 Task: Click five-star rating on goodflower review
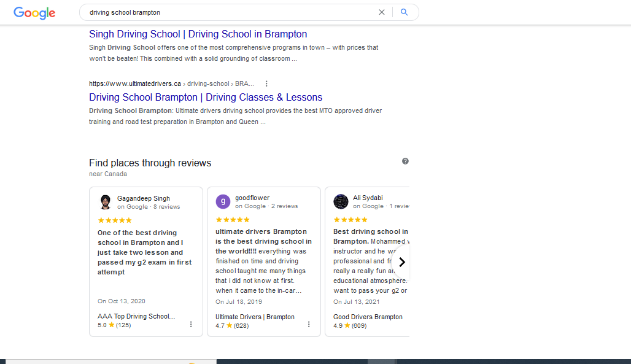tap(233, 220)
